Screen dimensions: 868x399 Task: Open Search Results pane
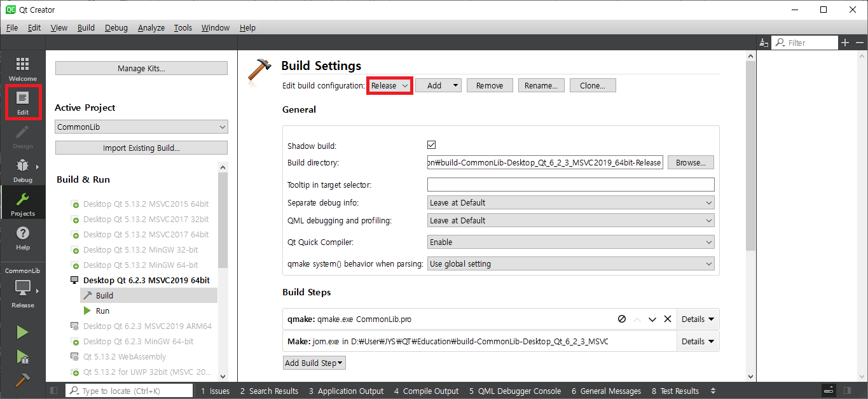[x=269, y=391]
